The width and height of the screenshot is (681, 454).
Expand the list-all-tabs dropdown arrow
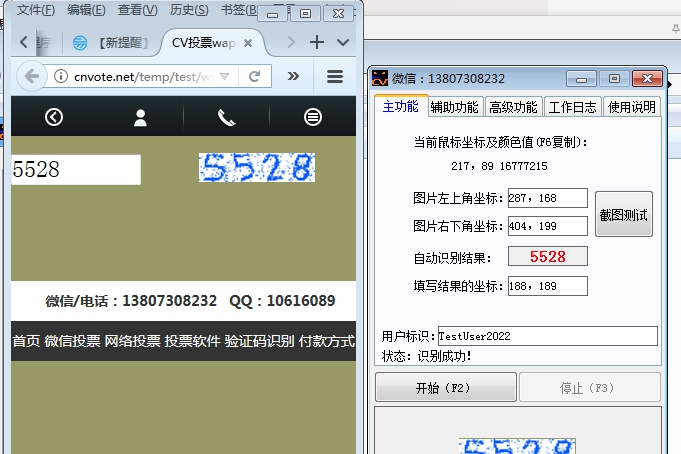pyautogui.click(x=343, y=43)
